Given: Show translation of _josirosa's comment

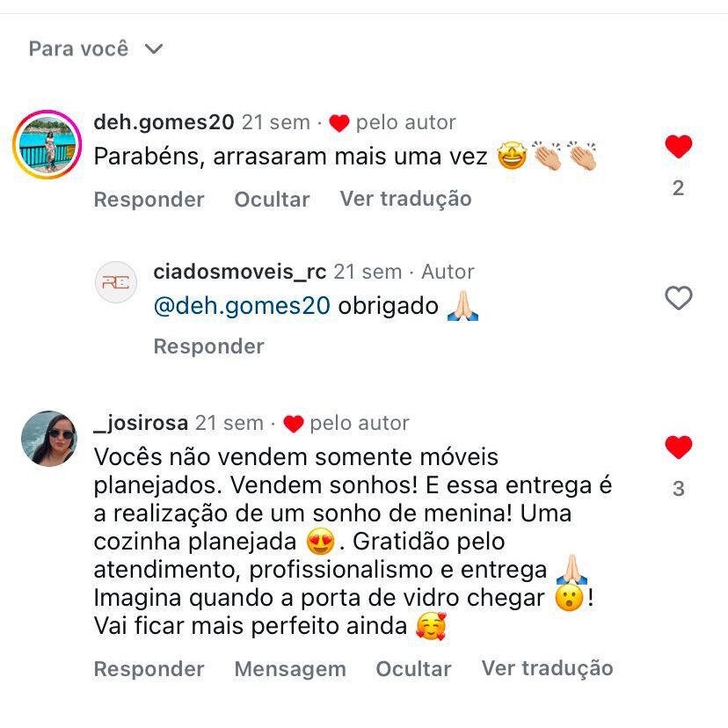Looking at the screenshot, I should coord(548,668).
